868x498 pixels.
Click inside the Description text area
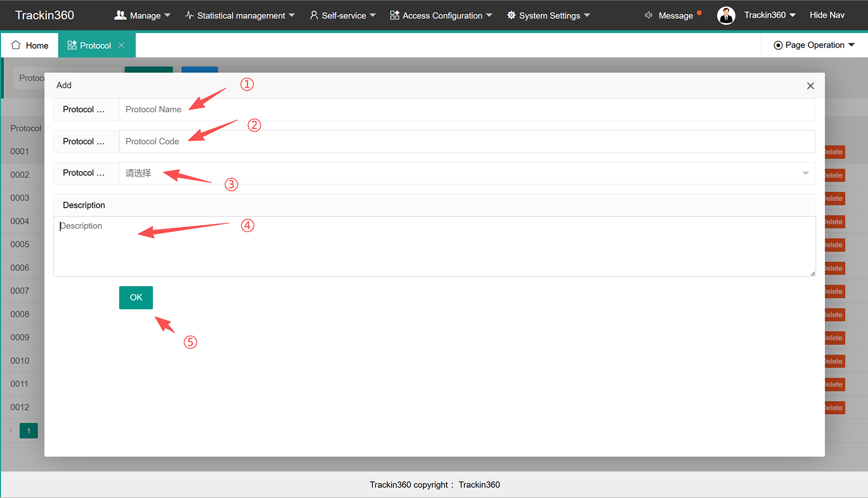pos(434,246)
